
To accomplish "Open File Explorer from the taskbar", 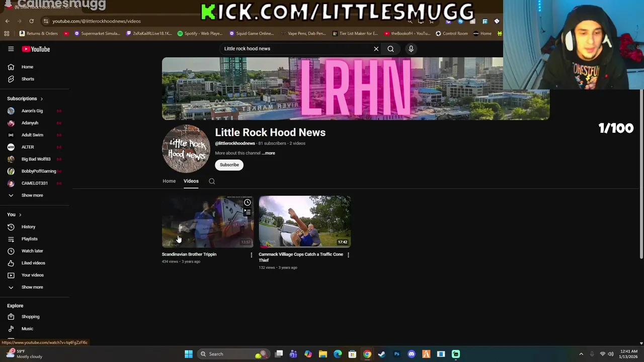I will point(323,354).
